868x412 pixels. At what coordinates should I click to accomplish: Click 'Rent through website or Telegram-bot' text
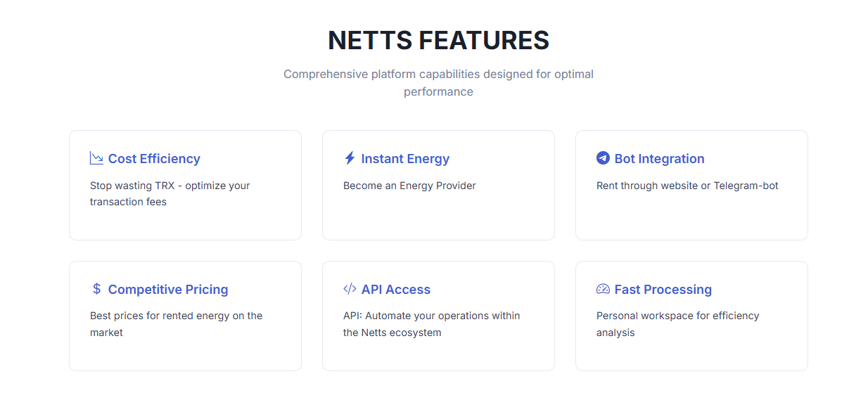tap(687, 186)
